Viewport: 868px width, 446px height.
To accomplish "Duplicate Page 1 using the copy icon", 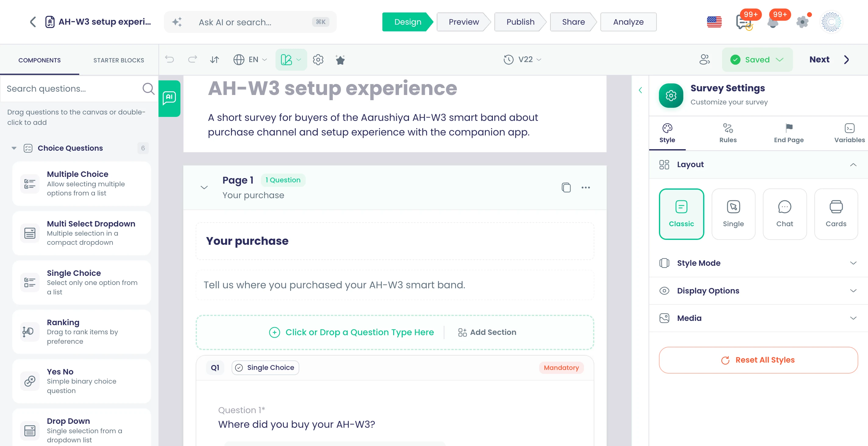I will [566, 188].
